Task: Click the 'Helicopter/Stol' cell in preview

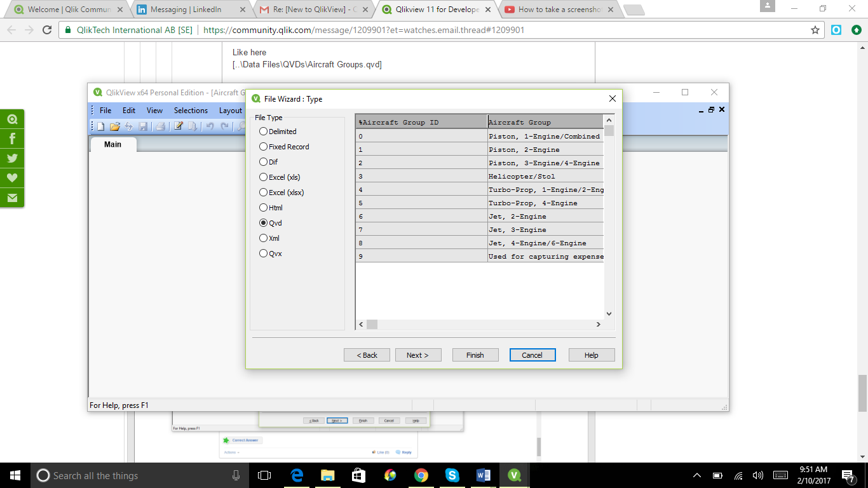Action: (546, 176)
